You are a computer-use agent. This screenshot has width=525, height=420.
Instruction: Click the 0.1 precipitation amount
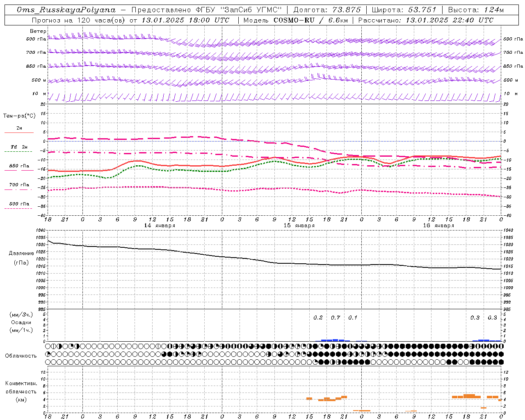pos(353,317)
